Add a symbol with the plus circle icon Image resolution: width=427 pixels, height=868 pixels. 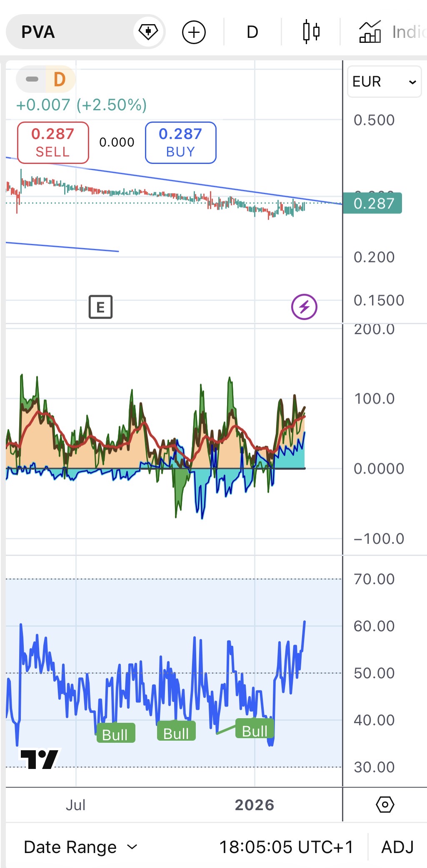pyautogui.click(x=194, y=32)
